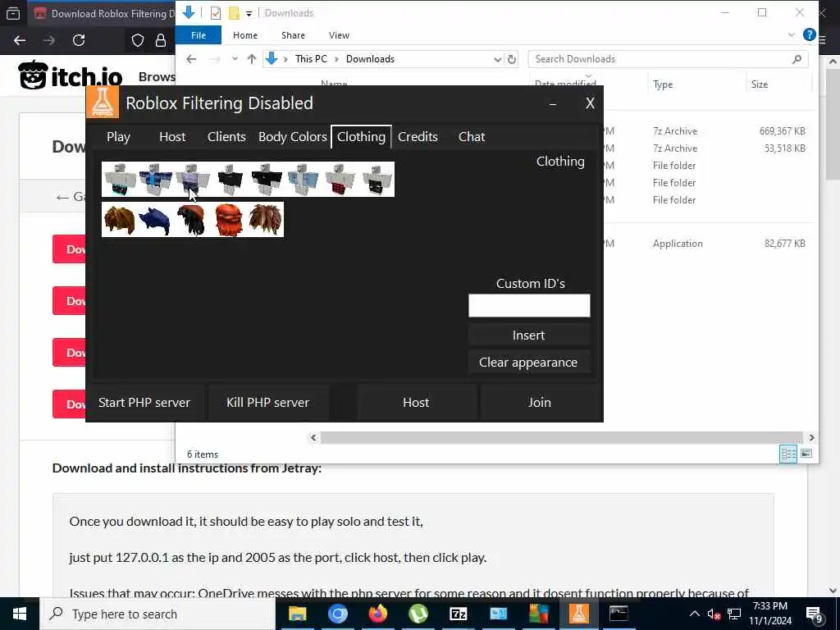Select the red plaid pants outfit
The image size is (840, 630).
click(340, 180)
